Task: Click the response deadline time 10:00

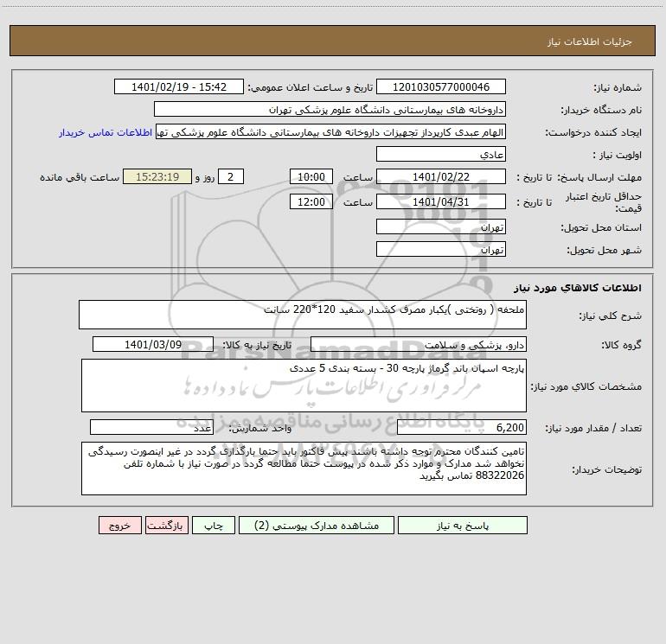Action: 311,176
